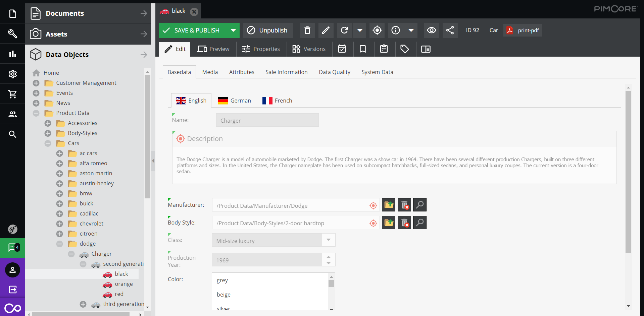Select the red car in tree
Viewport: 644px width, 316px height.
pyautogui.click(x=119, y=294)
